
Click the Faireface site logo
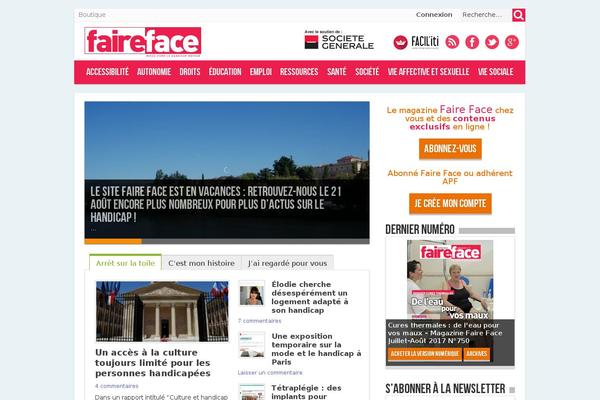coord(143,41)
